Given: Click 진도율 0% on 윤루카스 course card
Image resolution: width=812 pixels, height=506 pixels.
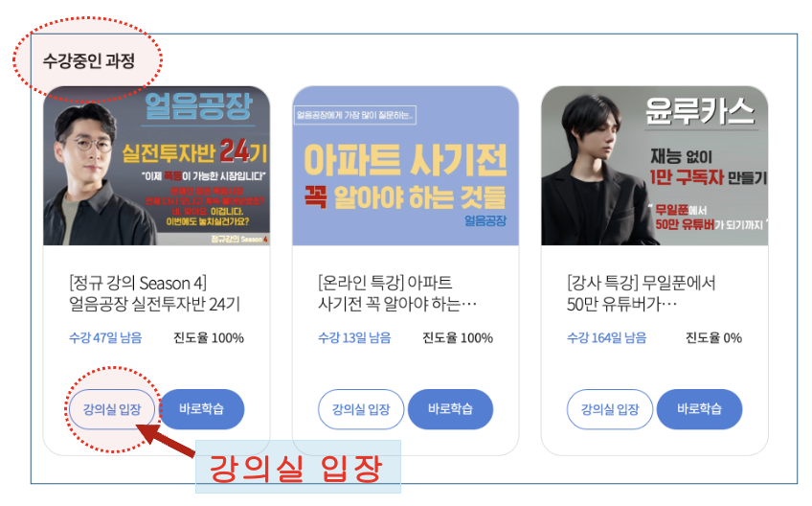Looking at the screenshot, I should tap(713, 338).
